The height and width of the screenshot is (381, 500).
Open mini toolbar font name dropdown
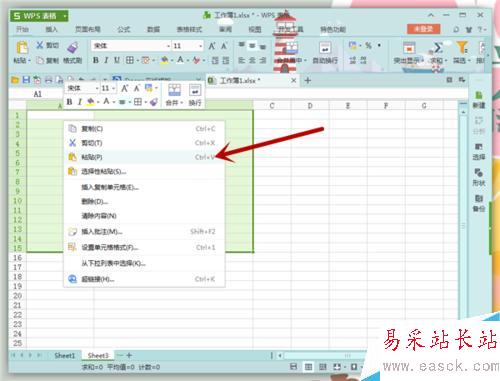[97, 88]
